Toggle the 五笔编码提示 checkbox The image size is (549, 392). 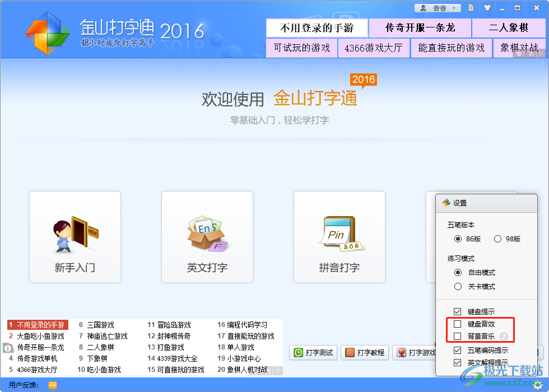[x=457, y=350]
